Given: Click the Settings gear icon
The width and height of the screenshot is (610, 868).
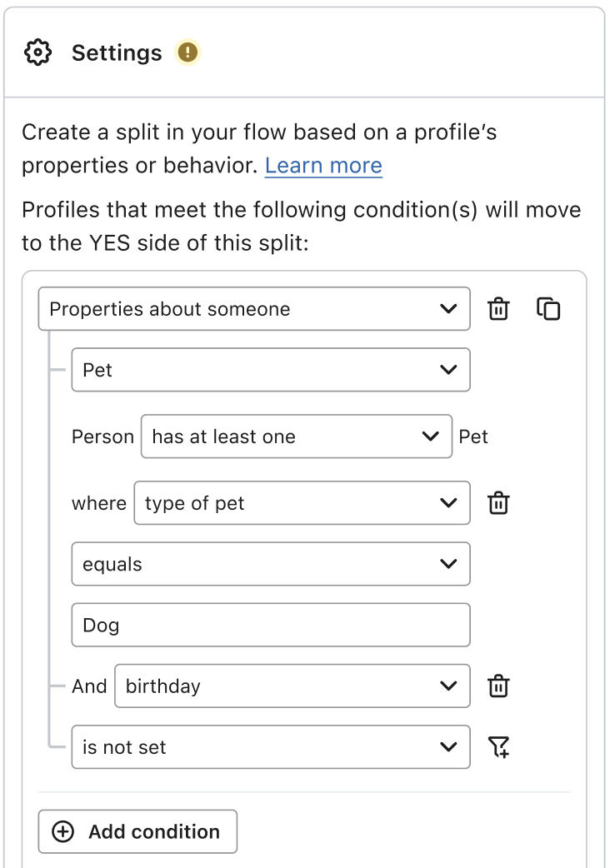Looking at the screenshot, I should 38,52.
